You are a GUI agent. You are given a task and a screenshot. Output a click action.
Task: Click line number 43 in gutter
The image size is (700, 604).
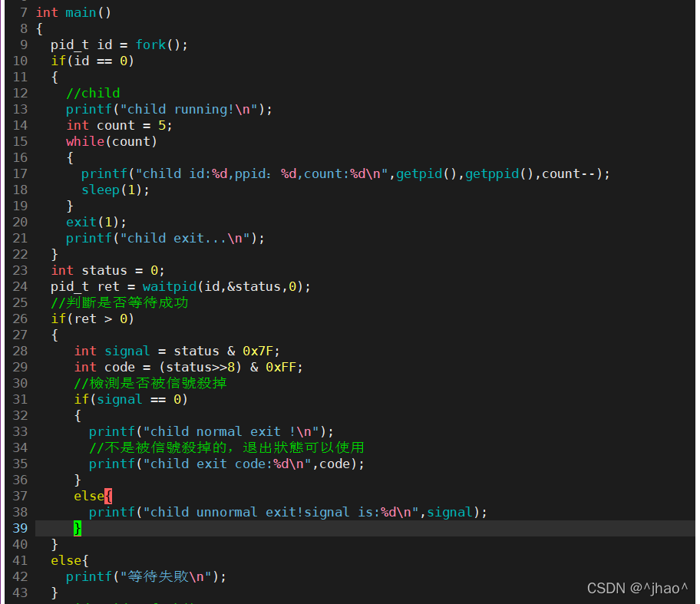[x=20, y=592]
